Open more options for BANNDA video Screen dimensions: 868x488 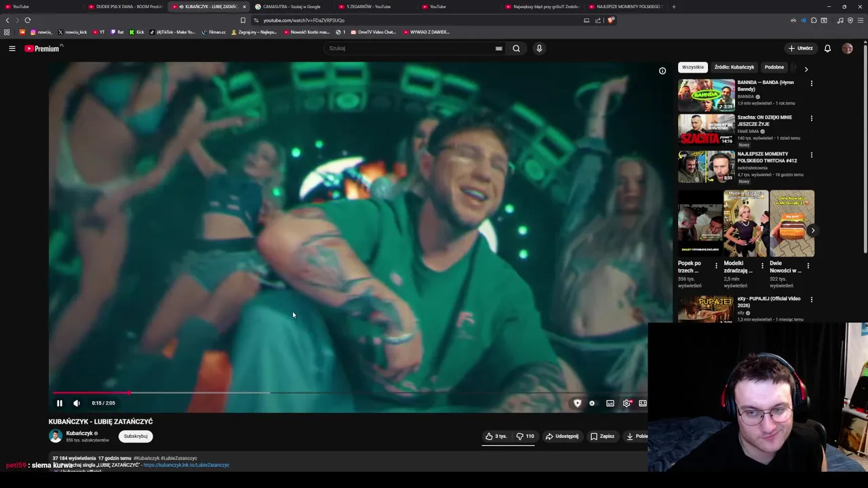click(x=811, y=83)
